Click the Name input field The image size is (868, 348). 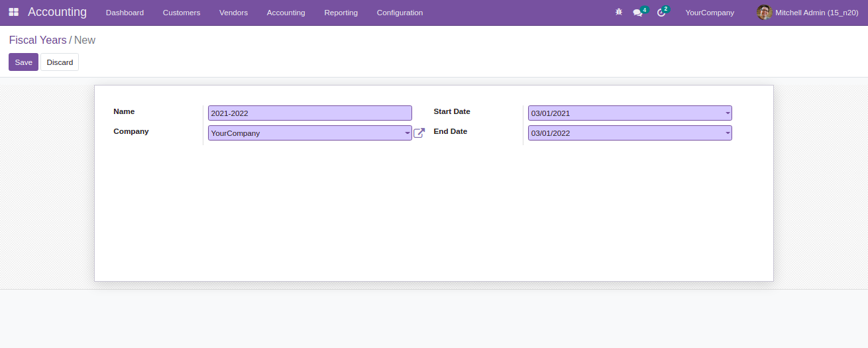(309, 113)
